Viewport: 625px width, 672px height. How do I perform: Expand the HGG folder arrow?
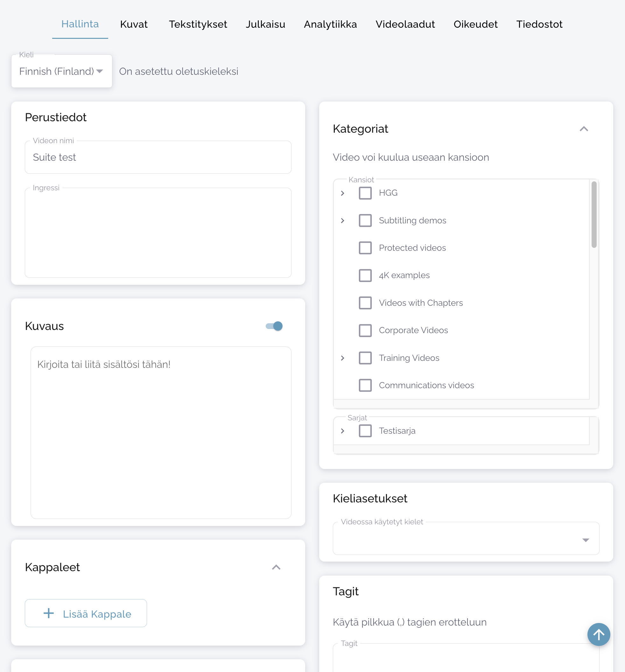[342, 193]
